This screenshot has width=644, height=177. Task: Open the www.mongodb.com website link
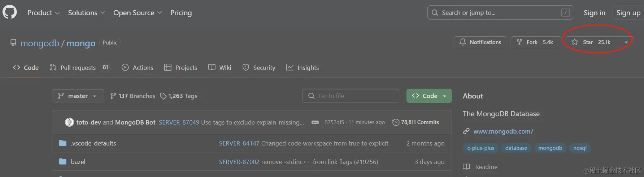pyautogui.click(x=503, y=131)
